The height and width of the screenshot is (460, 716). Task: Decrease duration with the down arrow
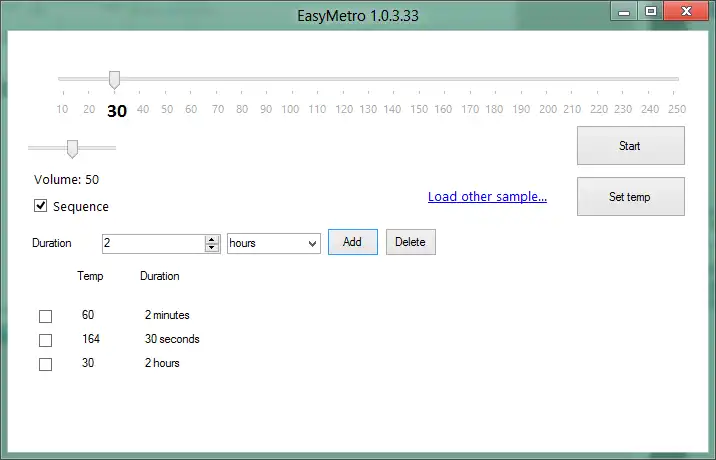click(211, 248)
